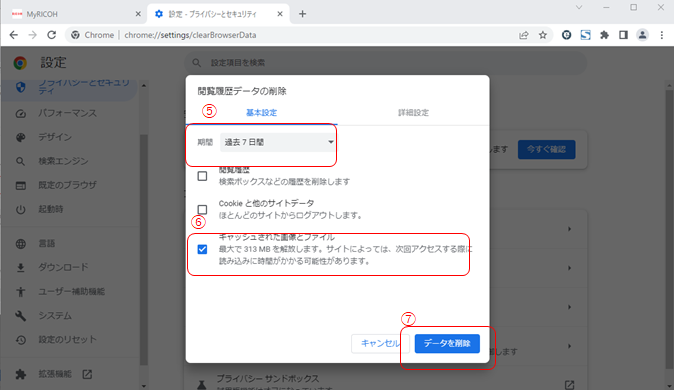Open 設定のリセット in sidebar
The image size is (674, 390).
point(67,340)
